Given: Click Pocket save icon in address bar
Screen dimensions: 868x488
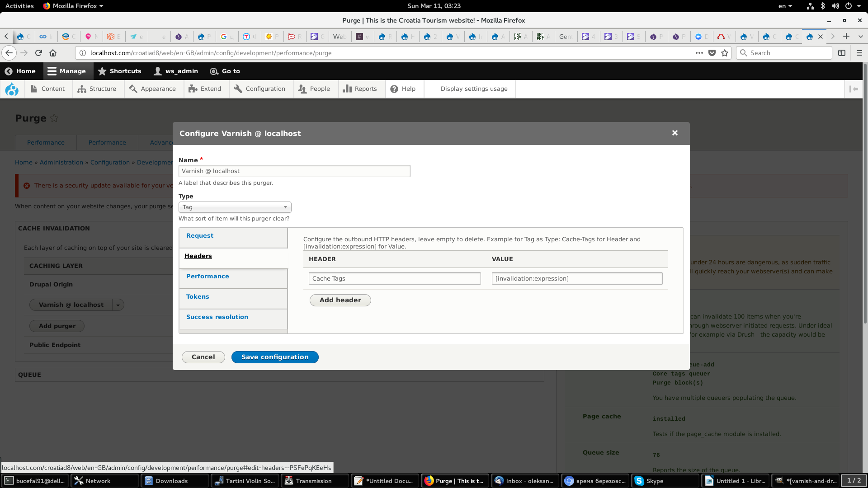Looking at the screenshot, I should (712, 53).
